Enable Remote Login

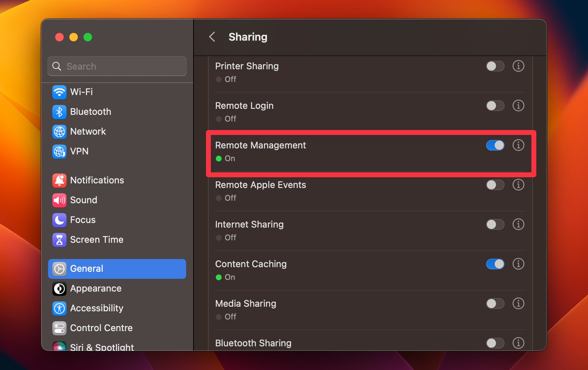[x=495, y=105]
